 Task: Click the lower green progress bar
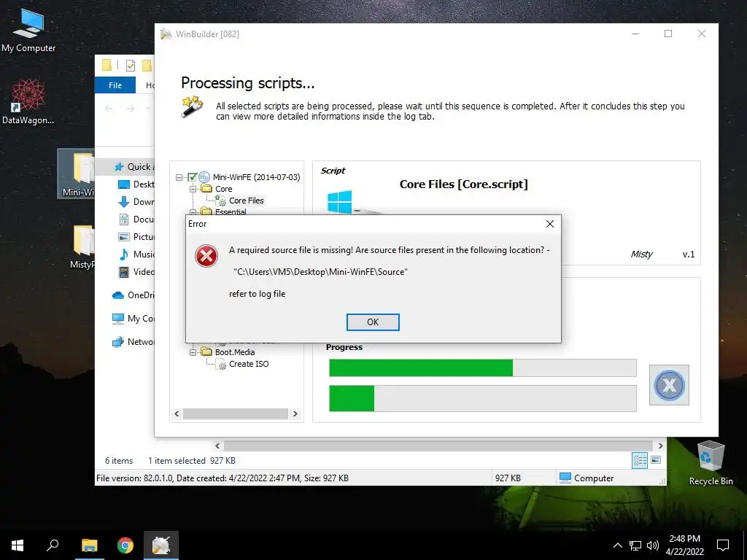[483, 399]
